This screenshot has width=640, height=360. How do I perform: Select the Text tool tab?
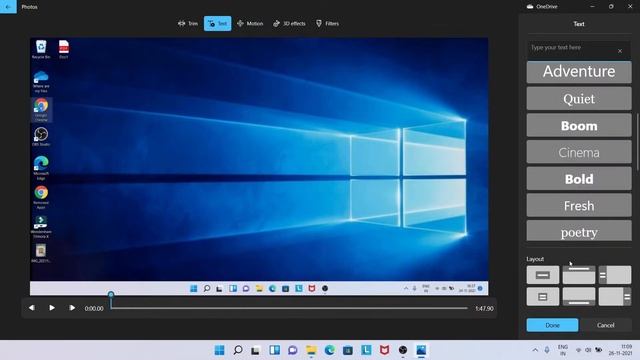tap(218, 24)
